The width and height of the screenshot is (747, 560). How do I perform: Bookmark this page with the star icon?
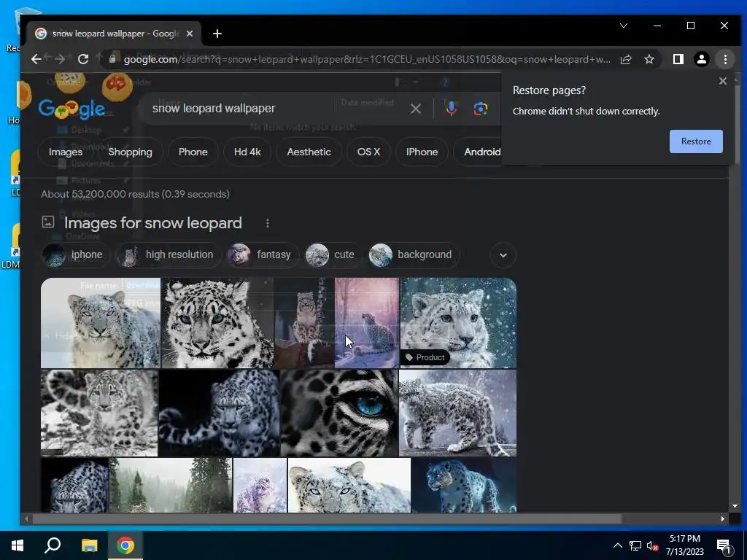pos(649,59)
